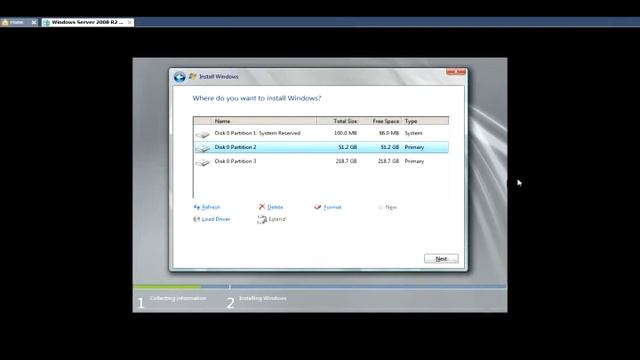This screenshot has width=640, height=360.
Task: Choose the Extend partition link
Action: [277, 219]
